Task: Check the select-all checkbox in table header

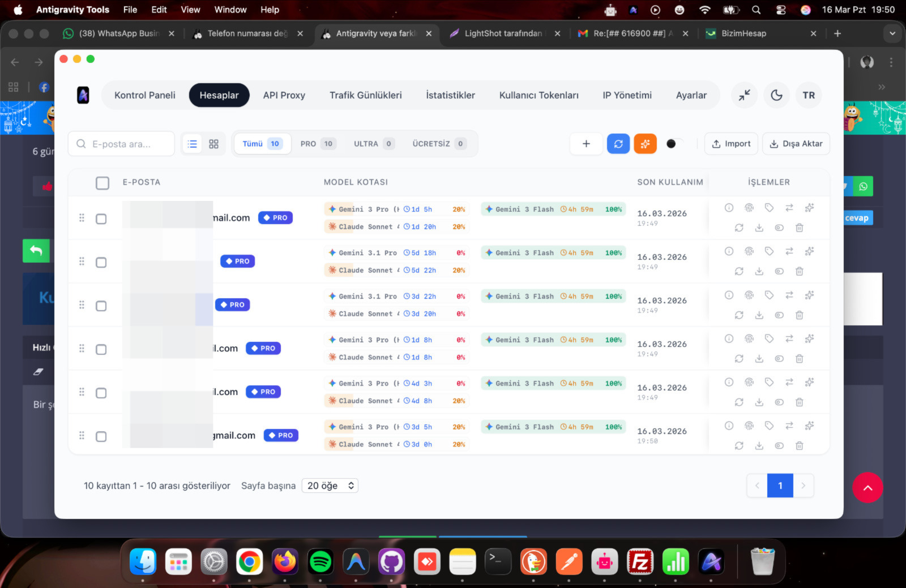Action: [102, 183]
